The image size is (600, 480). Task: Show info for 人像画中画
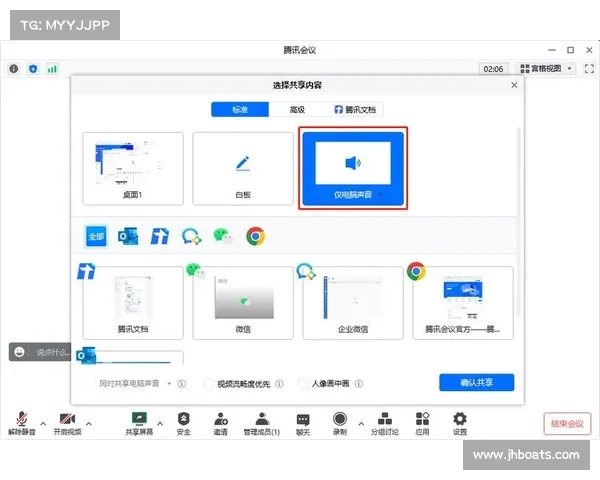point(359,384)
